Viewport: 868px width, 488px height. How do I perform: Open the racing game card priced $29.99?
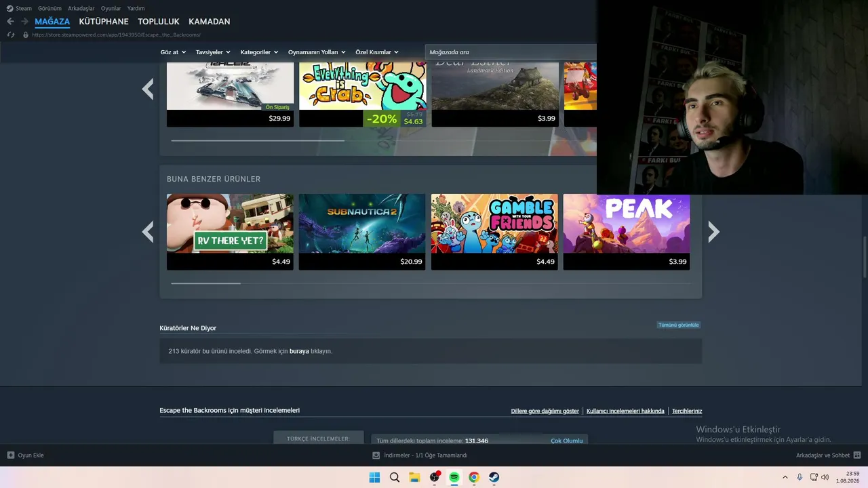tap(230, 94)
